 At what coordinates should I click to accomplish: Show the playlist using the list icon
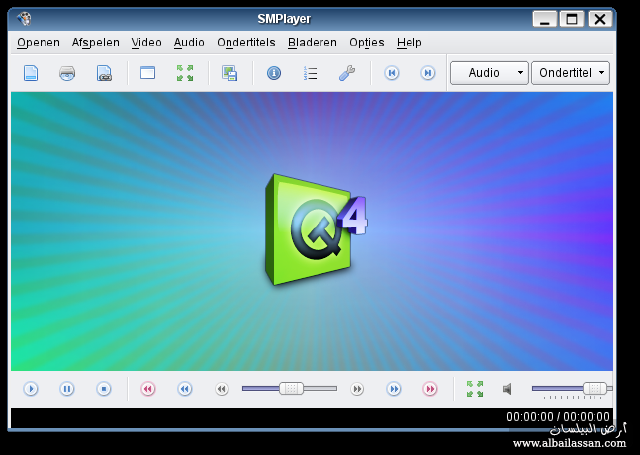tap(311, 73)
